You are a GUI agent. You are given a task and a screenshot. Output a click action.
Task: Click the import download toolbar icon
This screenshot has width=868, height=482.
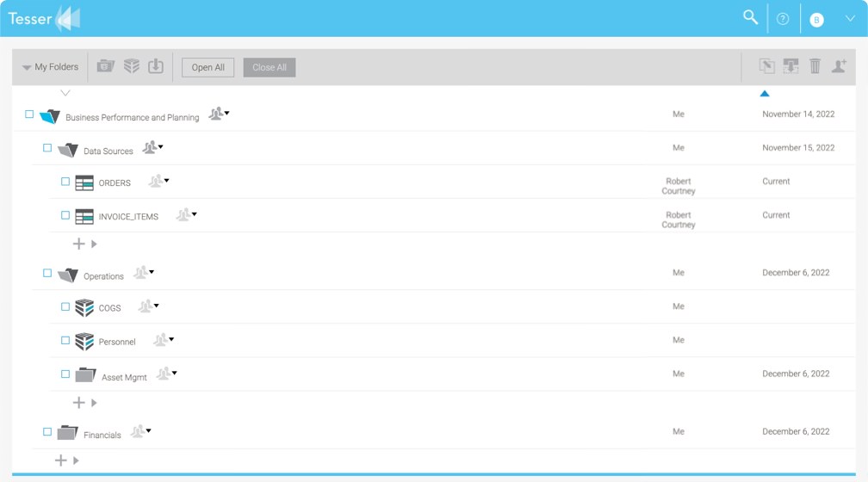[x=156, y=66]
